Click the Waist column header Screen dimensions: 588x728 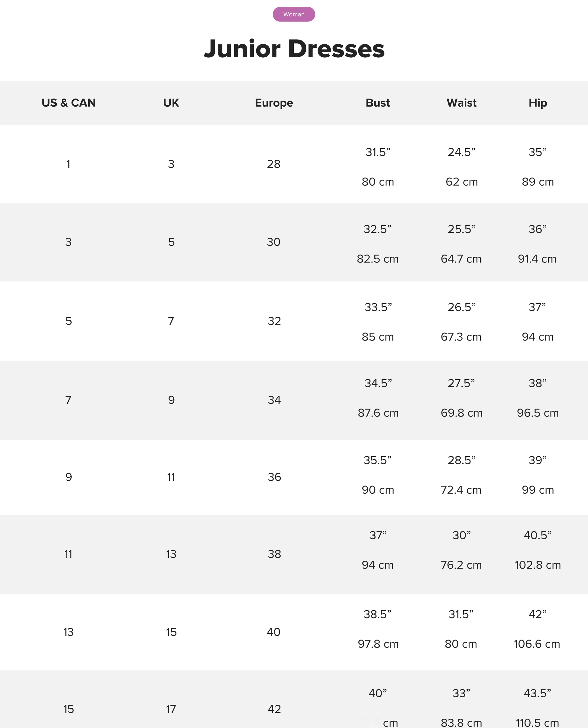461,103
